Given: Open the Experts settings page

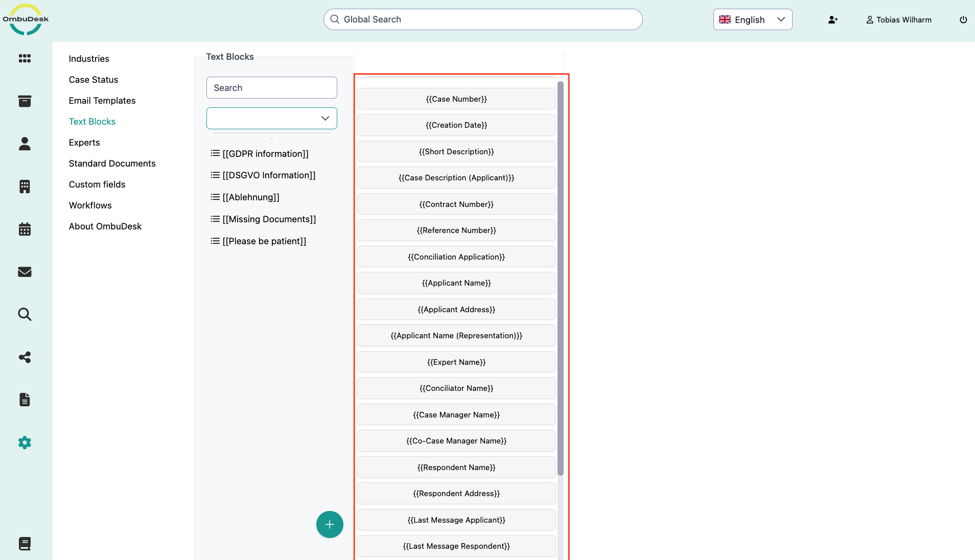Looking at the screenshot, I should coord(84,143).
